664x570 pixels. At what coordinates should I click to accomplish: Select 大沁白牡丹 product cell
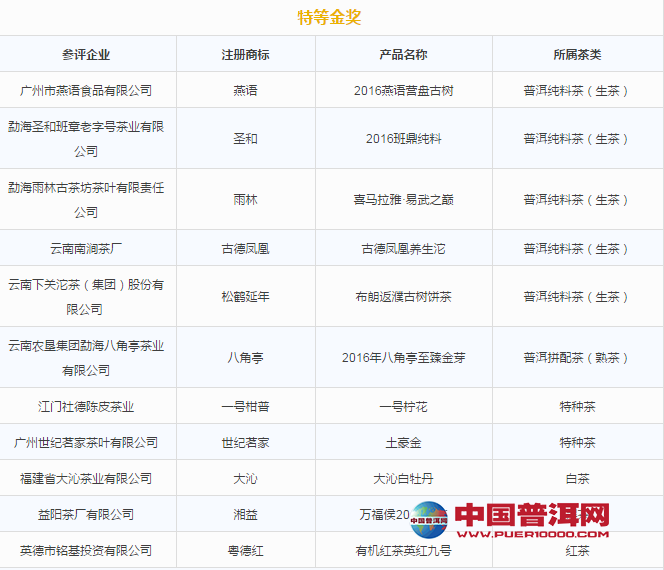[404, 478]
